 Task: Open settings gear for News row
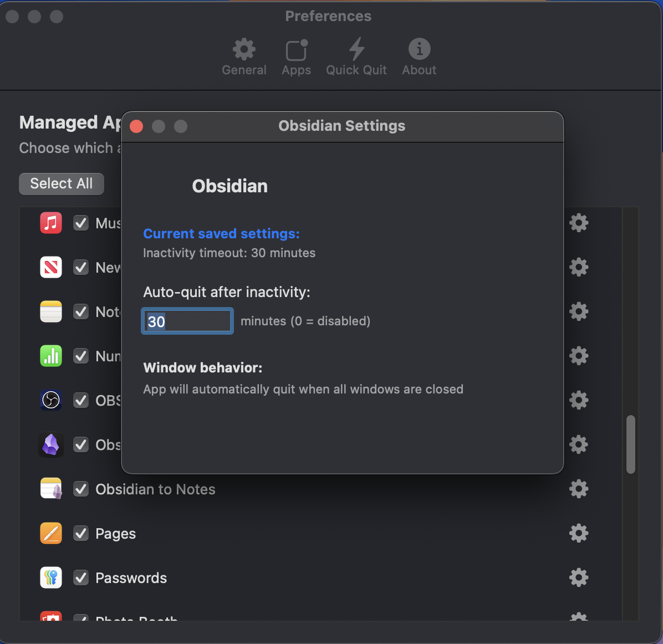578,267
